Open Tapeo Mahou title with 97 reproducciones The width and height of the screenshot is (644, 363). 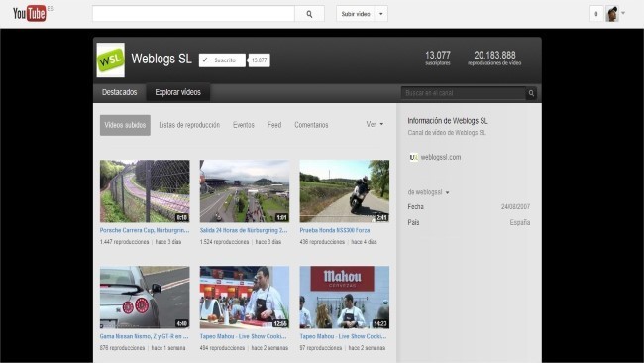[x=344, y=336]
